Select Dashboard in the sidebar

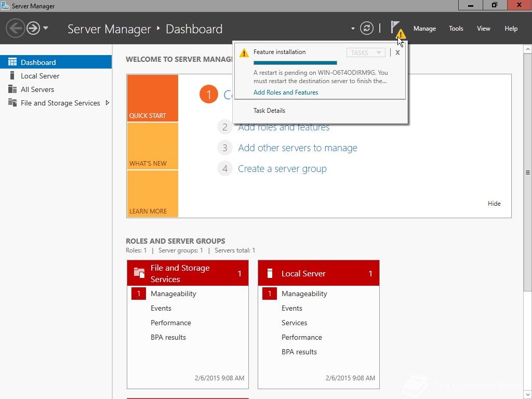click(x=56, y=62)
